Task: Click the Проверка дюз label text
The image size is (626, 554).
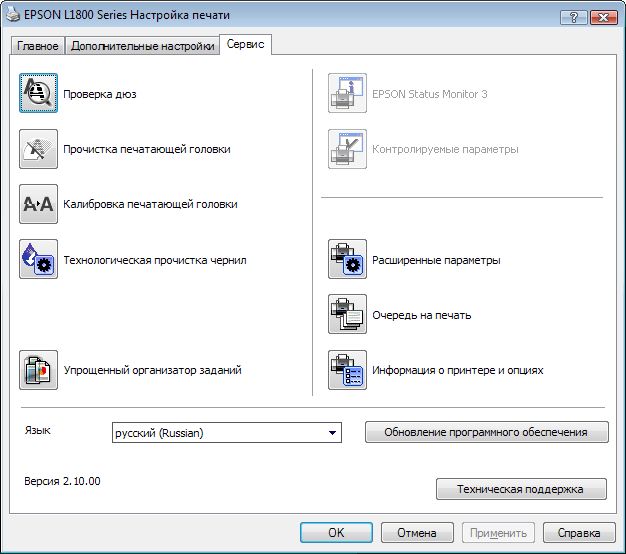Action: pos(100,94)
